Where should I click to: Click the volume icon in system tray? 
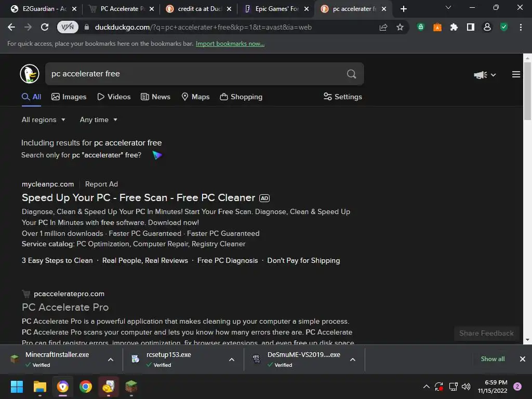pyautogui.click(x=466, y=387)
